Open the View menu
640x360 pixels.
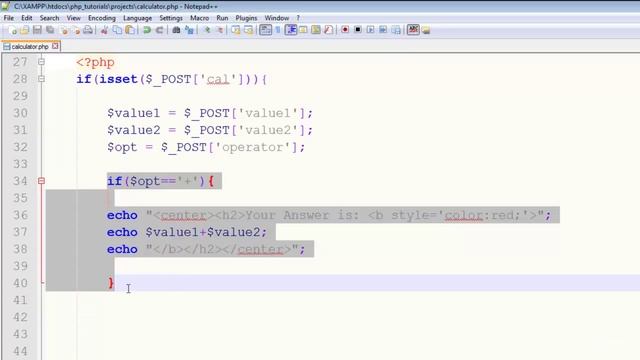point(73,18)
